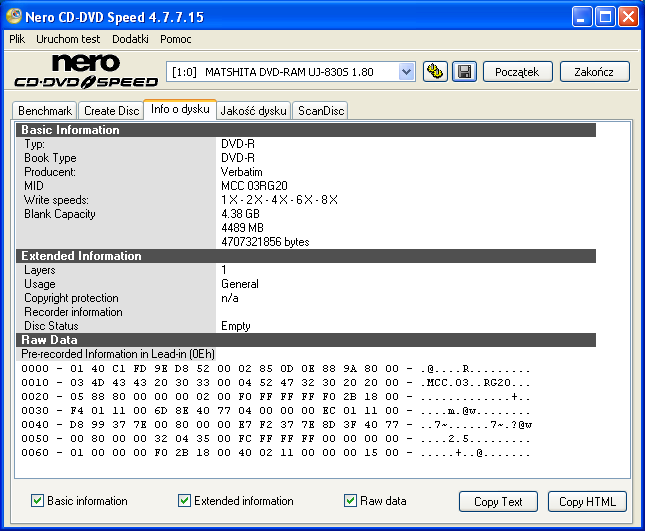
Task: Select the Info o dysku tab
Action: click(180, 109)
